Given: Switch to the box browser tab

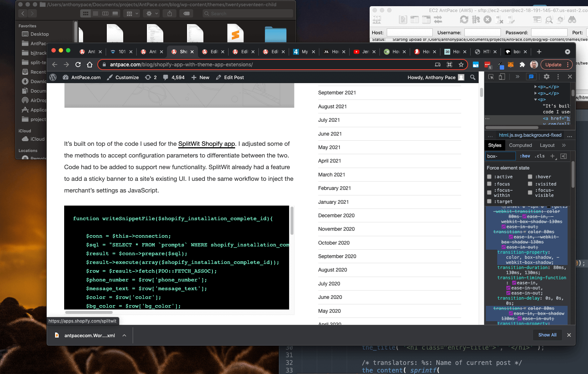Looking at the screenshot, I should click(516, 52).
